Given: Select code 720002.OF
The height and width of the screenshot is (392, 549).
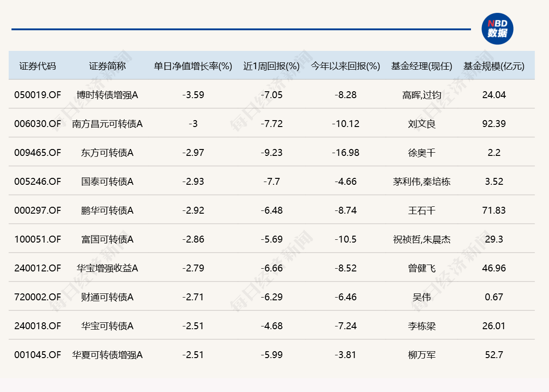Looking at the screenshot, I should coord(38,297).
